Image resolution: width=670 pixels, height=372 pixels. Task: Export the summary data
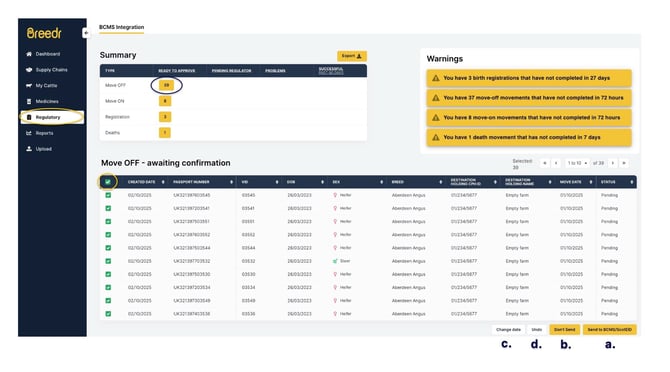(352, 56)
